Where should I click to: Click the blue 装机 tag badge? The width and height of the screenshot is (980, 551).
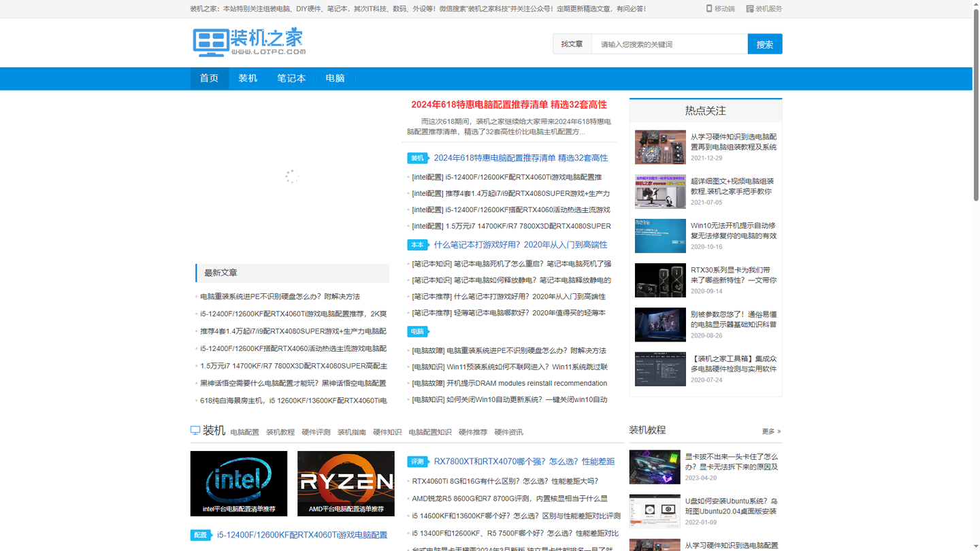pos(418,158)
